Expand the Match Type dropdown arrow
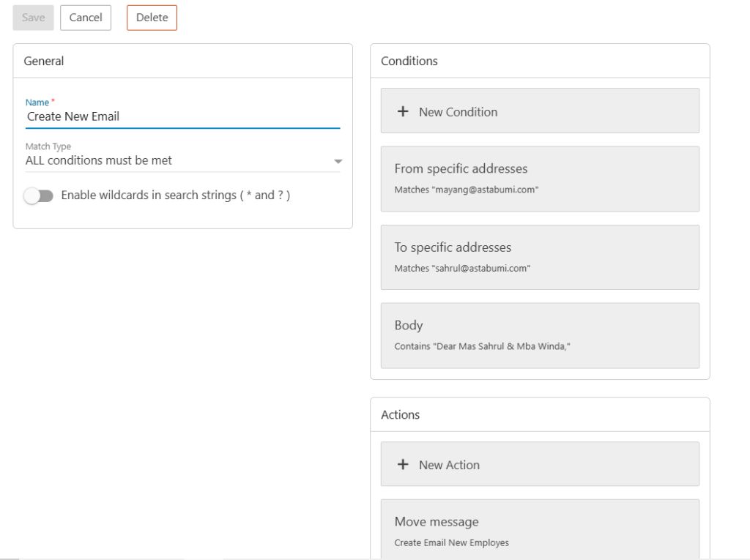 coord(338,161)
